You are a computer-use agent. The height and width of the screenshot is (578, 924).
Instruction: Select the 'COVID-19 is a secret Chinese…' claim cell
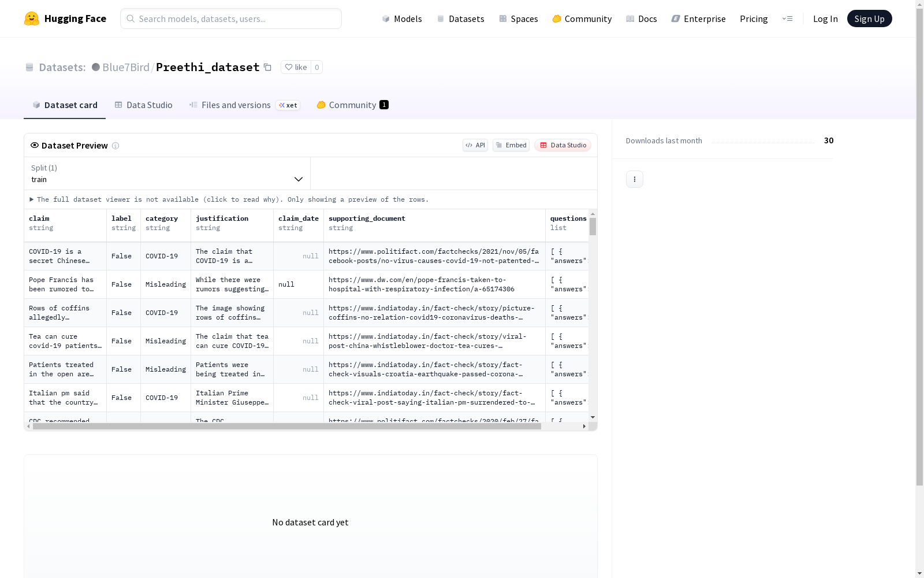click(x=65, y=256)
